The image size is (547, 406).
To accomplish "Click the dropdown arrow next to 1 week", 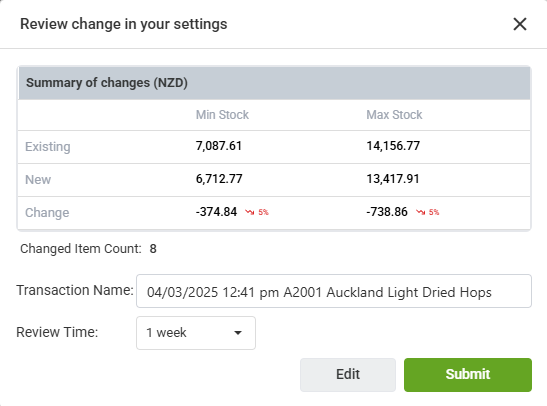I will pyautogui.click(x=238, y=333).
